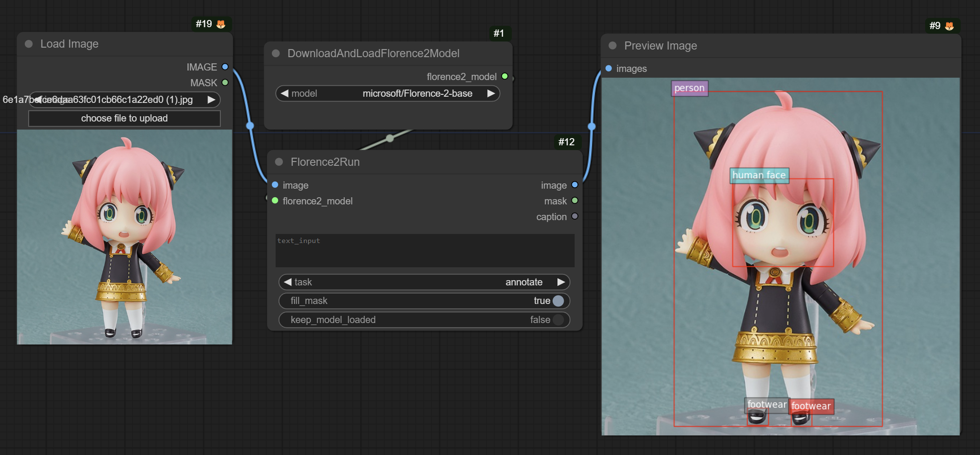Click inside the text_input field
Image resolution: width=980 pixels, height=455 pixels.
pyautogui.click(x=425, y=250)
